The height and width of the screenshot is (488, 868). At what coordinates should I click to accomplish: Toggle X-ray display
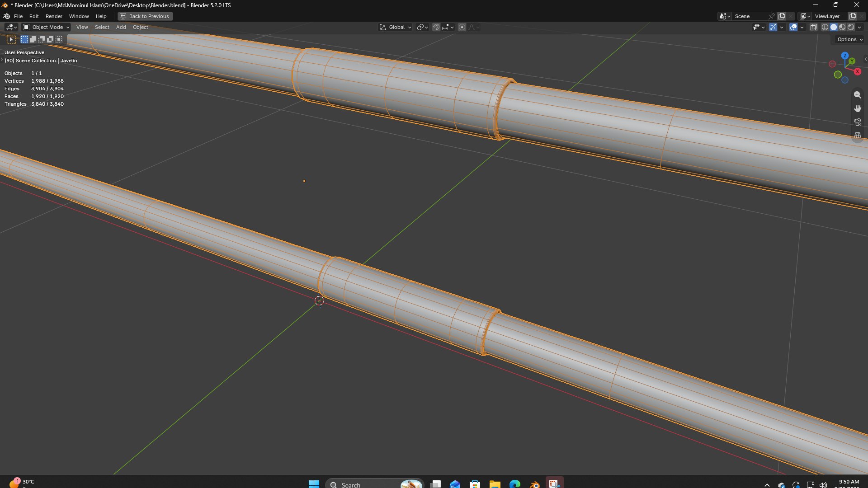[x=814, y=27]
